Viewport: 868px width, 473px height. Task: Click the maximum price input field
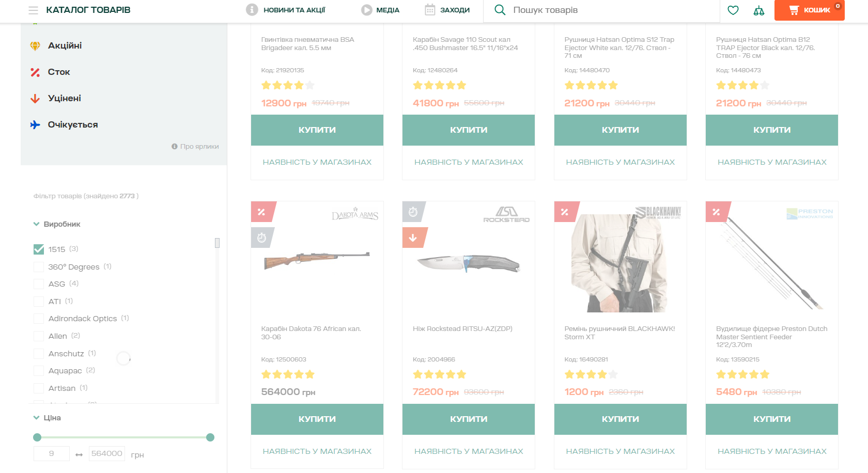click(x=107, y=453)
